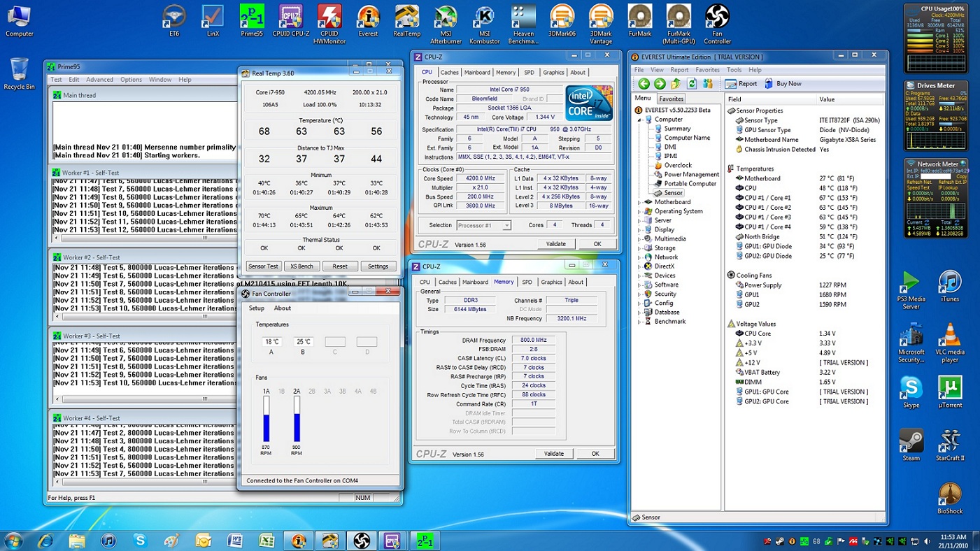The width and height of the screenshot is (980, 551).
Task: Refresh the EVEREST sensor page
Action: point(692,84)
